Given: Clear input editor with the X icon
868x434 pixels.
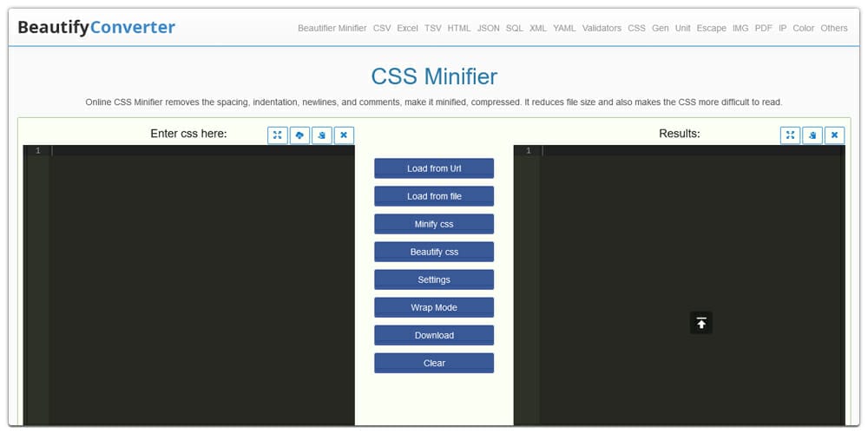Looking at the screenshot, I should (344, 135).
